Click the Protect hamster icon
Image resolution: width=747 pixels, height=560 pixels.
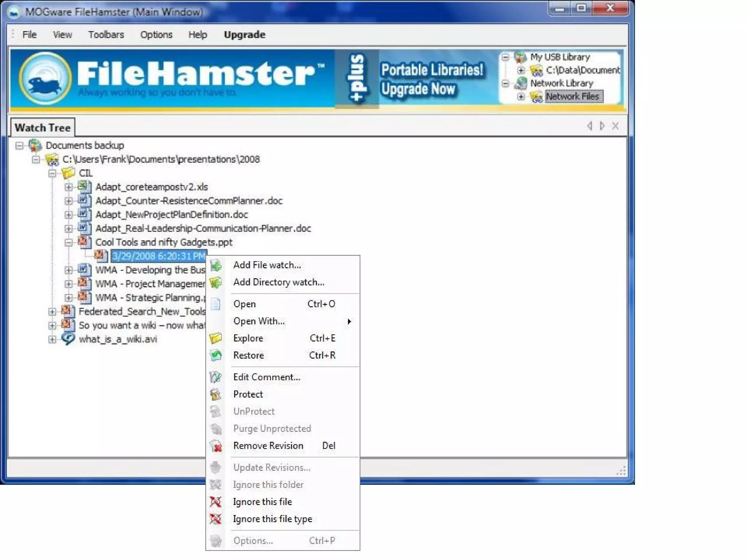pyautogui.click(x=216, y=394)
